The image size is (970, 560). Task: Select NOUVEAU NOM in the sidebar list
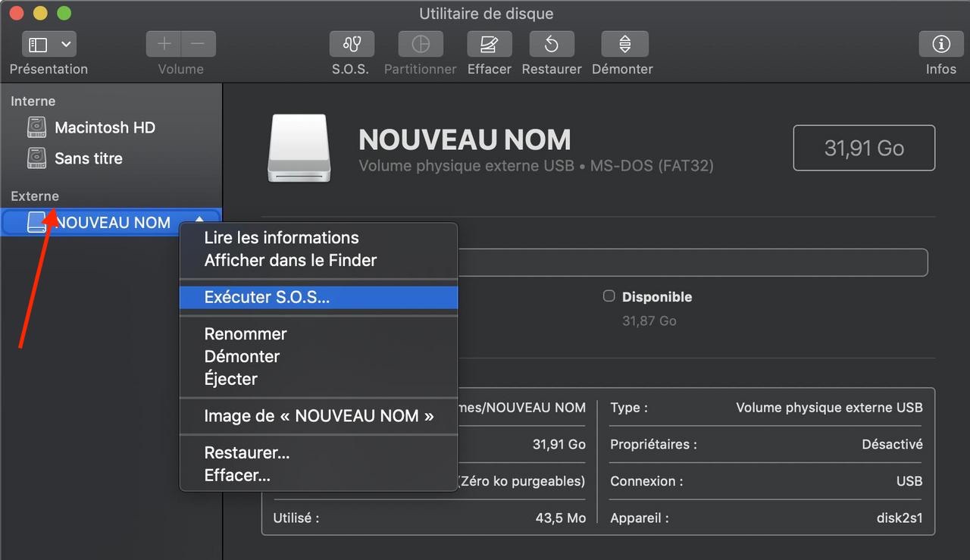coord(112,222)
